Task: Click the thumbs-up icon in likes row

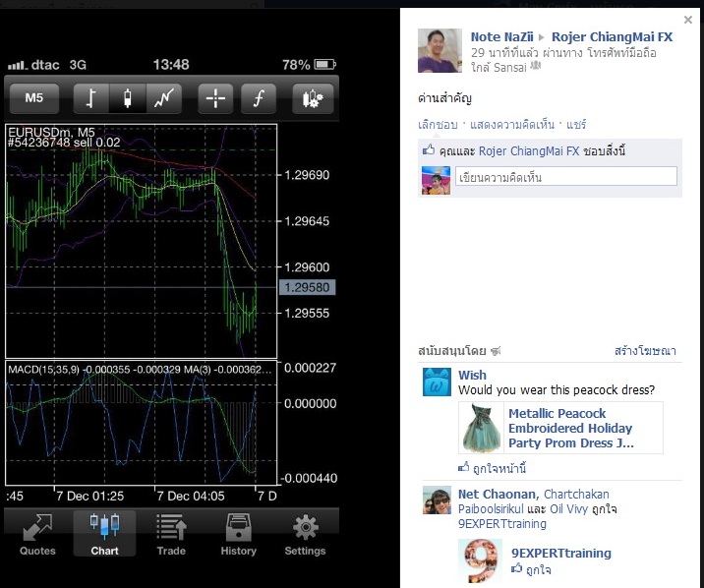Action: click(429, 149)
